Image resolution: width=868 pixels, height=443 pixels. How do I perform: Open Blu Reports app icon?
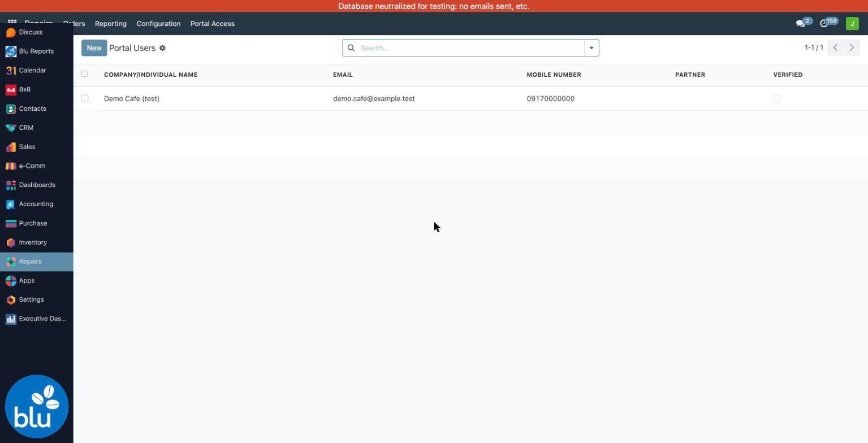11,51
